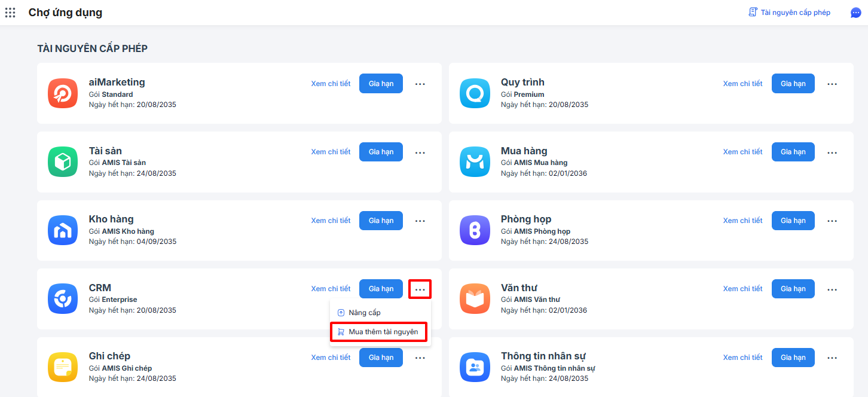Click the Văn thư app icon
The width and height of the screenshot is (868, 397).
[475, 299]
